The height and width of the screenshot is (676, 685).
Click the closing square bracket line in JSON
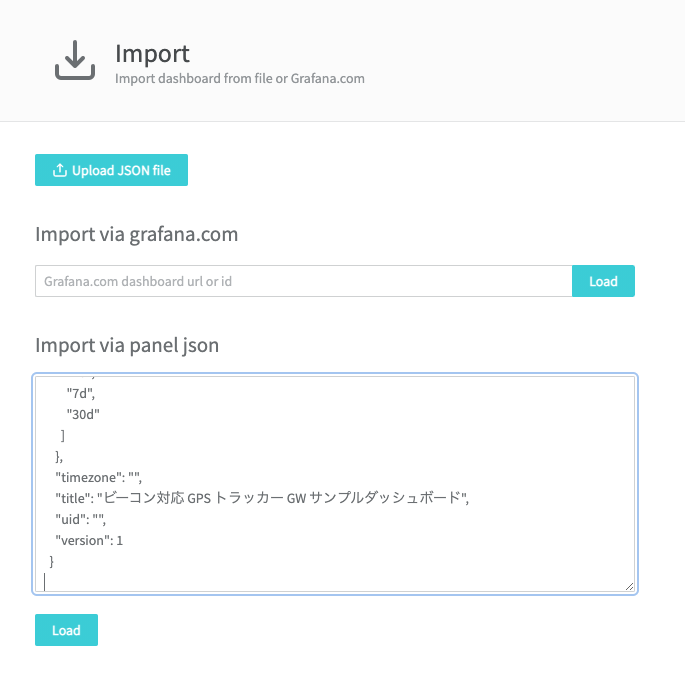click(62, 435)
